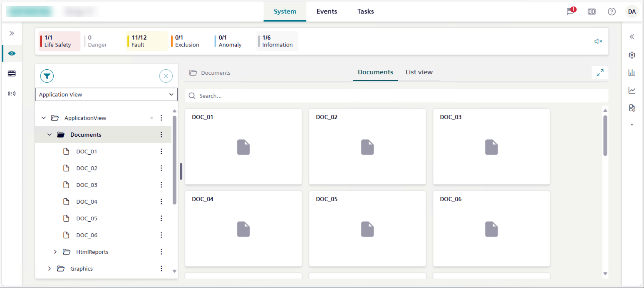This screenshot has height=288, width=644.
Task: Click the document grid vertical scrollbar
Action: (x=605, y=136)
